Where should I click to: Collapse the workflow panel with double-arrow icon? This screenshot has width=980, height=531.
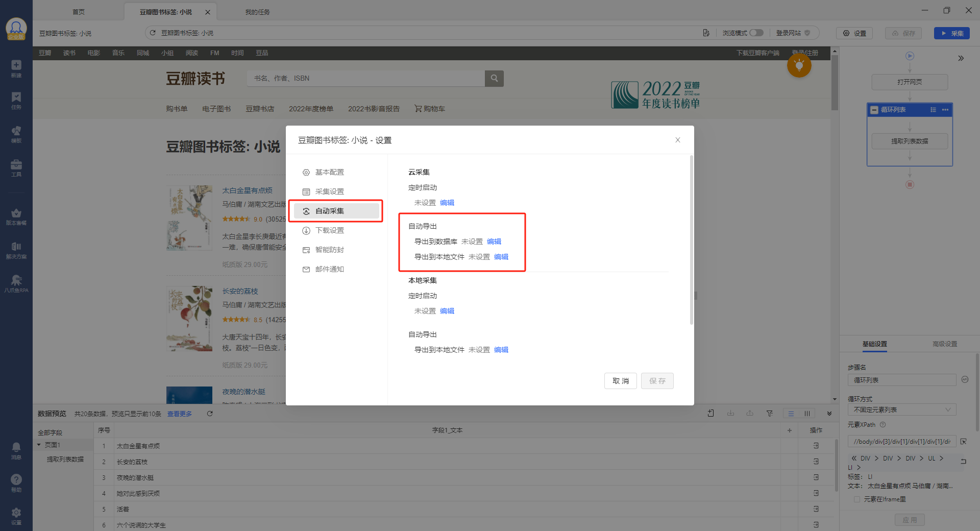(x=961, y=58)
